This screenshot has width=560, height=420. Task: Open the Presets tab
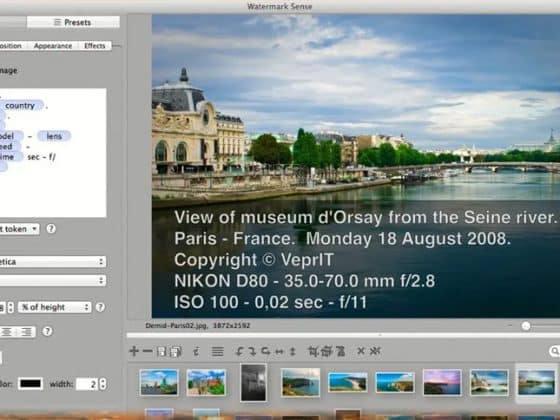point(73,22)
